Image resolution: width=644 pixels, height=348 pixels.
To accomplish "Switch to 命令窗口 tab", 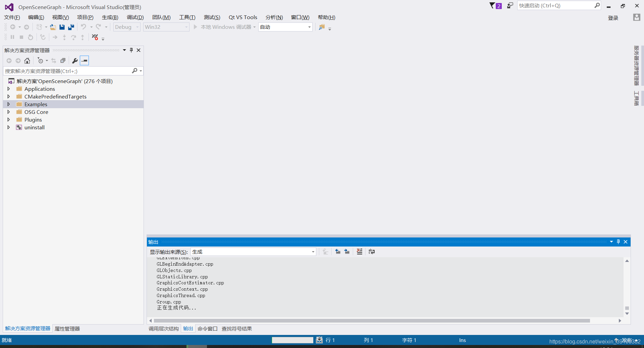I will 207,329.
